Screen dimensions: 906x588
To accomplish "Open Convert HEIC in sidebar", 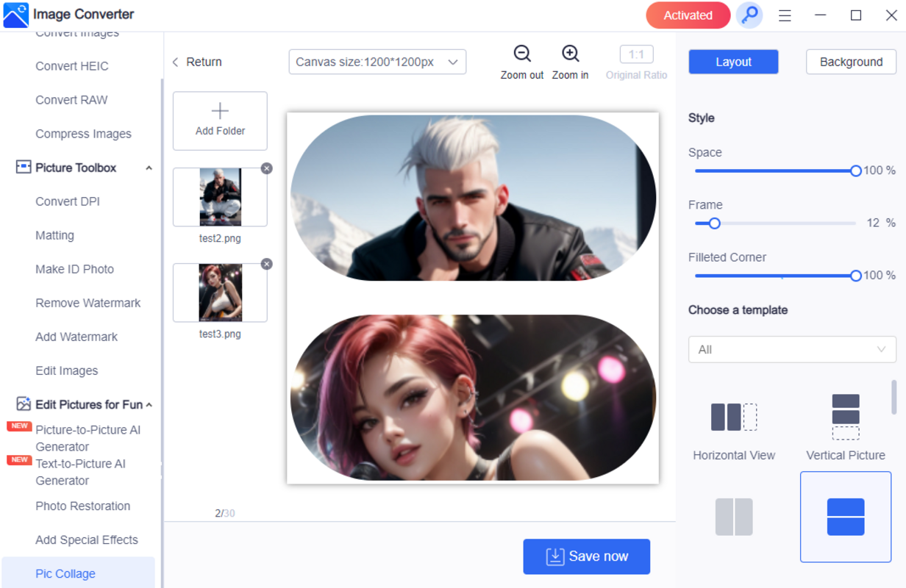I will coord(72,66).
